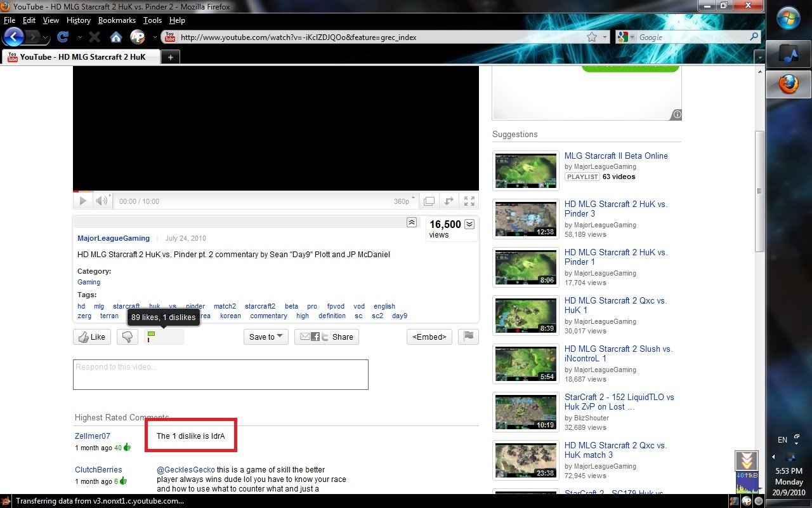Click the green thumbs-up beside Zellmer07's comment
The width and height of the screenshot is (812, 508).
[127, 448]
